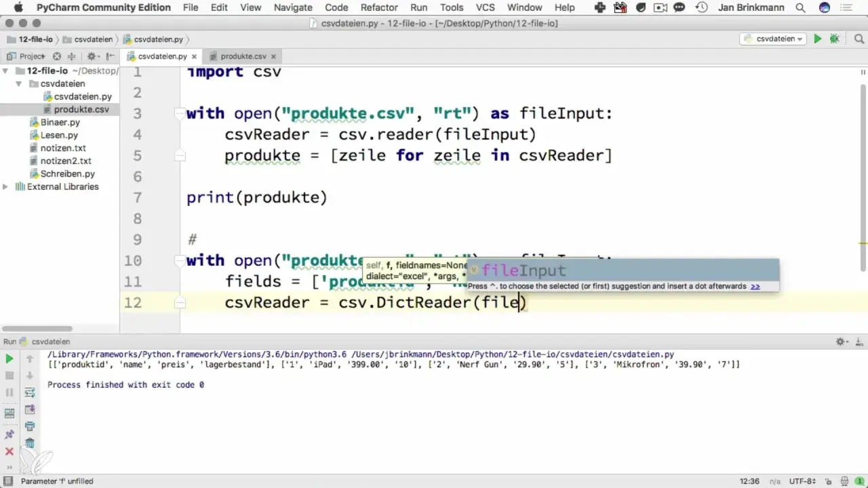Image resolution: width=868 pixels, height=488 pixels.
Task: Click the Down the stack trace arrow
Action: click(x=30, y=375)
